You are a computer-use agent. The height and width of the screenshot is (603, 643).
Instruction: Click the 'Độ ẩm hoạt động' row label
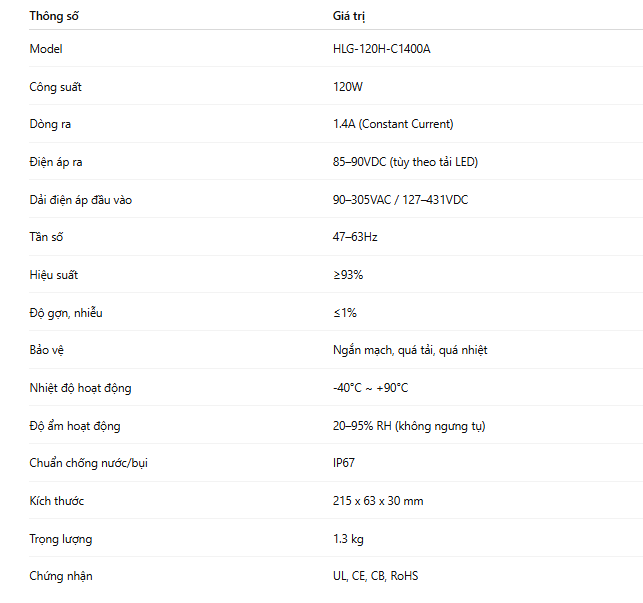(75, 426)
